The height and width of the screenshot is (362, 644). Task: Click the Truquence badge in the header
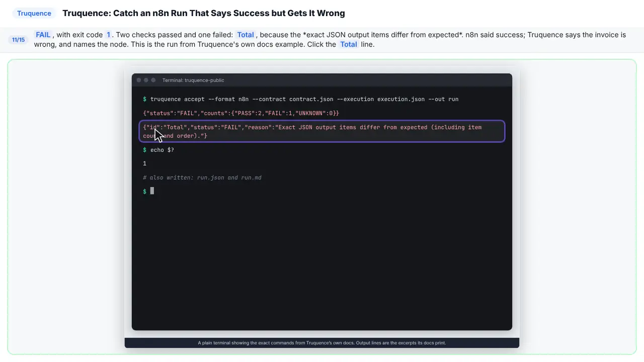coord(34,13)
